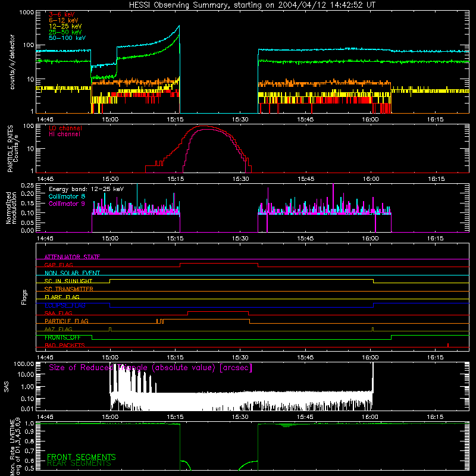
Task: Click the FLARE_FLAG label
Action: [62, 297]
